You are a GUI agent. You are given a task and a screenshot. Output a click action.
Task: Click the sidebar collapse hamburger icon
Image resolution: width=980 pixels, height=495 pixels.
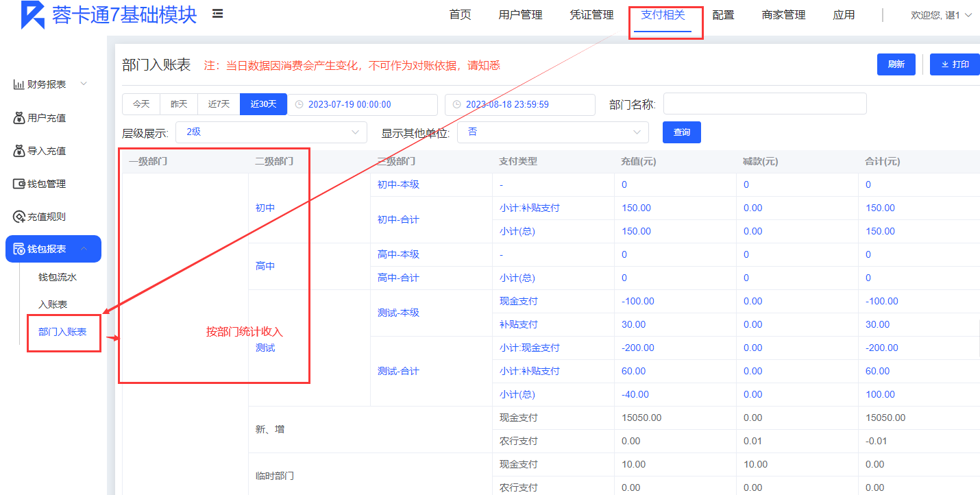point(217,14)
